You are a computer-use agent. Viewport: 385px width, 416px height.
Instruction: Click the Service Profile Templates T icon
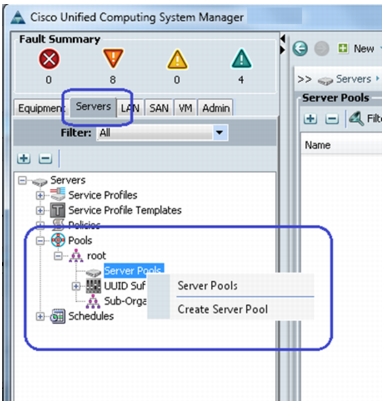pyautogui.click(x=58, y=210)
